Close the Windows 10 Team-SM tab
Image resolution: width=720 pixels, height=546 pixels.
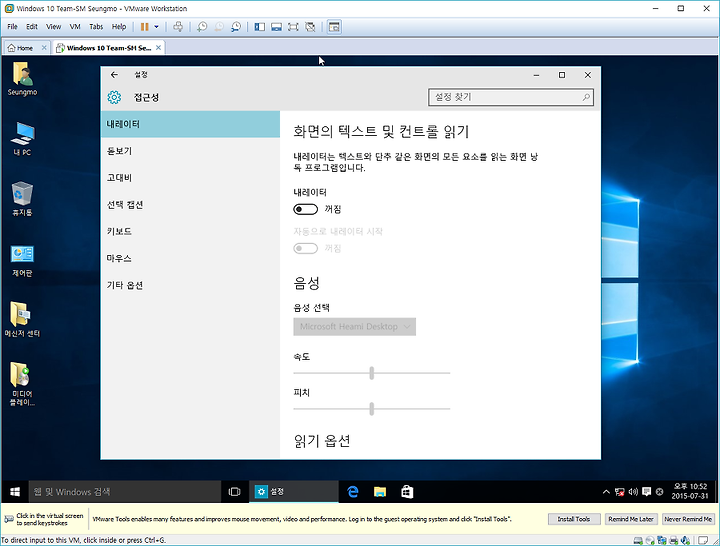(158, 47)
